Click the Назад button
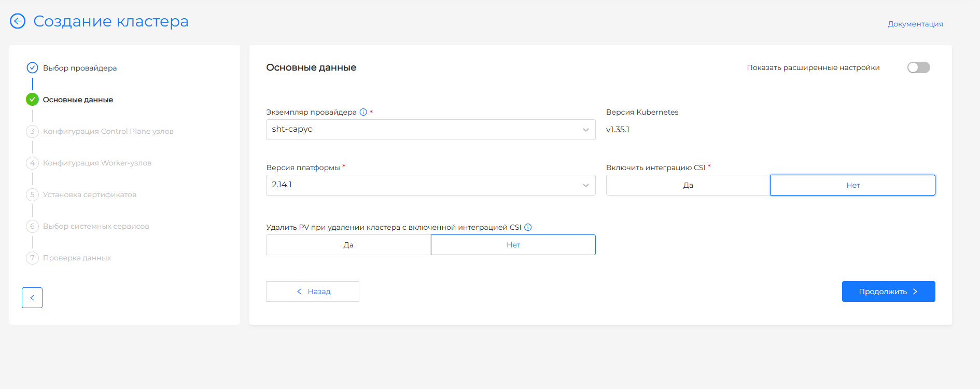The image size is (980, 389). 313,291
